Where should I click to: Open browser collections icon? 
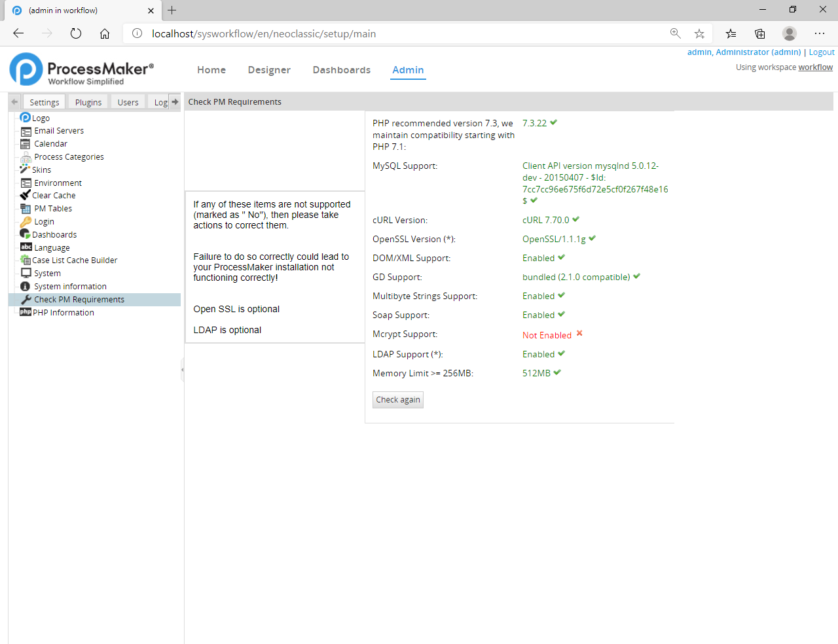tap(760, 33)
